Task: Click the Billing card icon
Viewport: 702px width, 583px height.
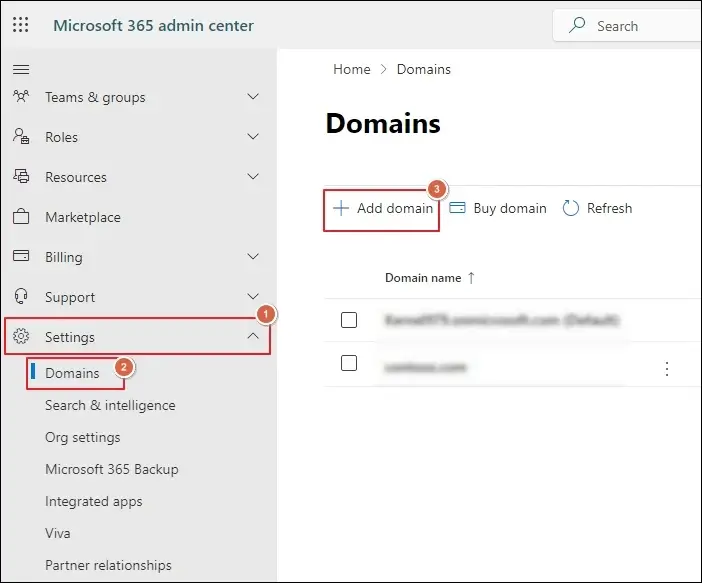Action: (21, 256)
